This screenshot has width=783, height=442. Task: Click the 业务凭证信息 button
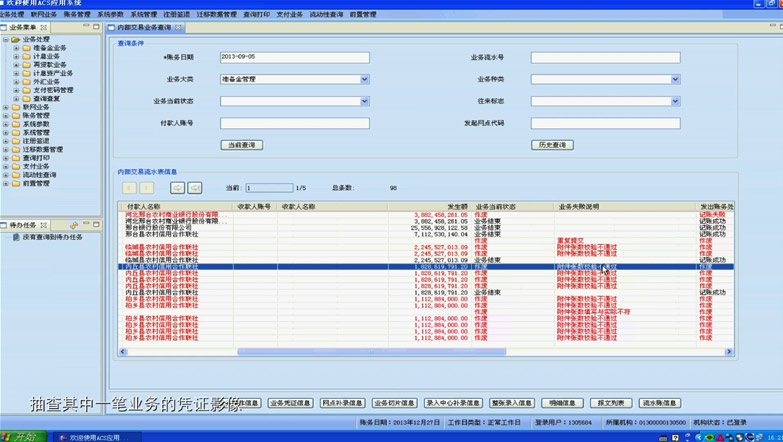(x=290, y=403)
